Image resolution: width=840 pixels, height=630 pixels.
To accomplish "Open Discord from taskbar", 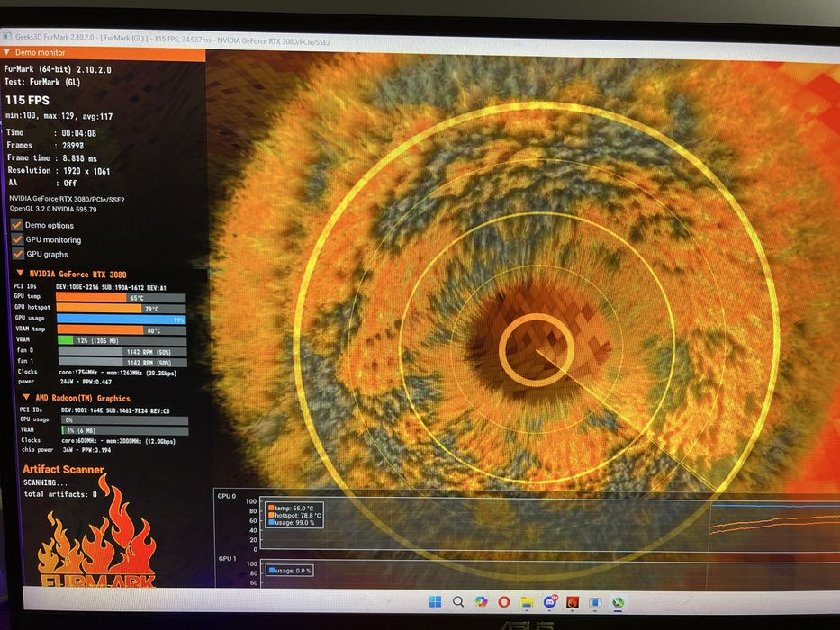I will pos(549,602).
